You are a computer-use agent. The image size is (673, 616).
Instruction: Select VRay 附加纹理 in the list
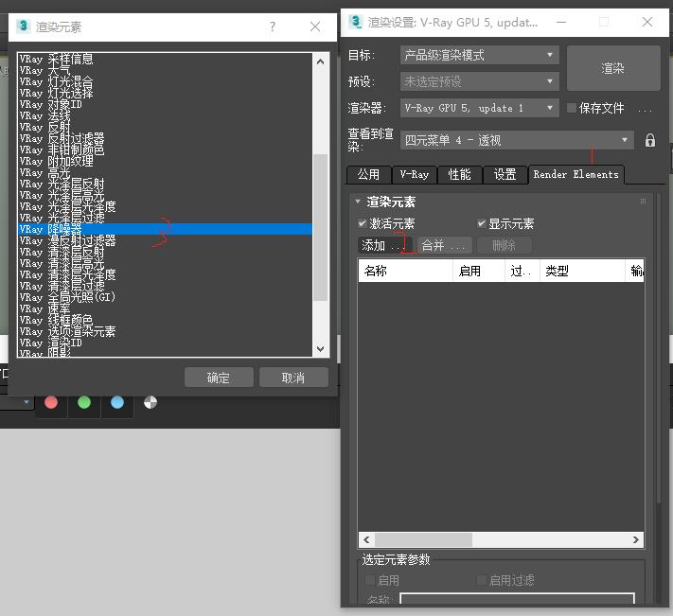click(165, 161)
